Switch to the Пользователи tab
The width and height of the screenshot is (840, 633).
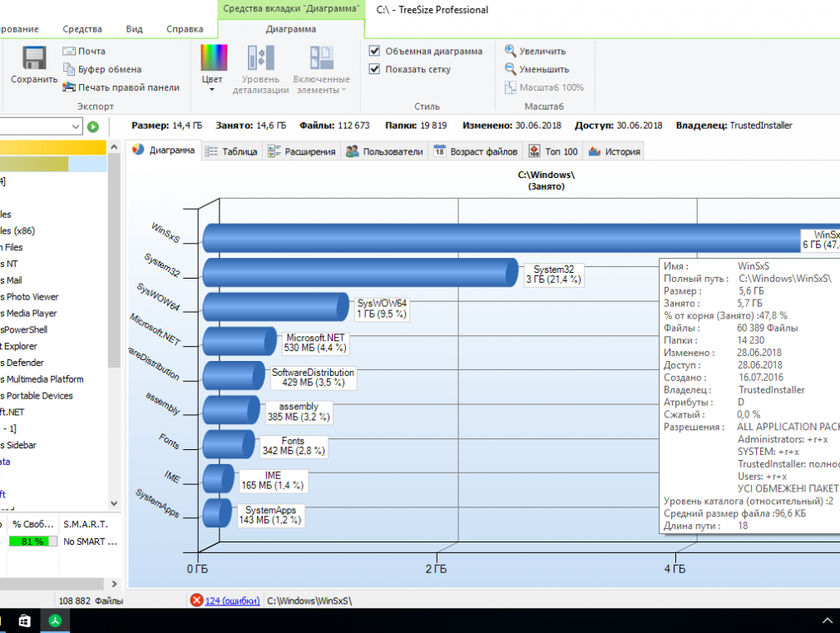(x=384, y=151)
